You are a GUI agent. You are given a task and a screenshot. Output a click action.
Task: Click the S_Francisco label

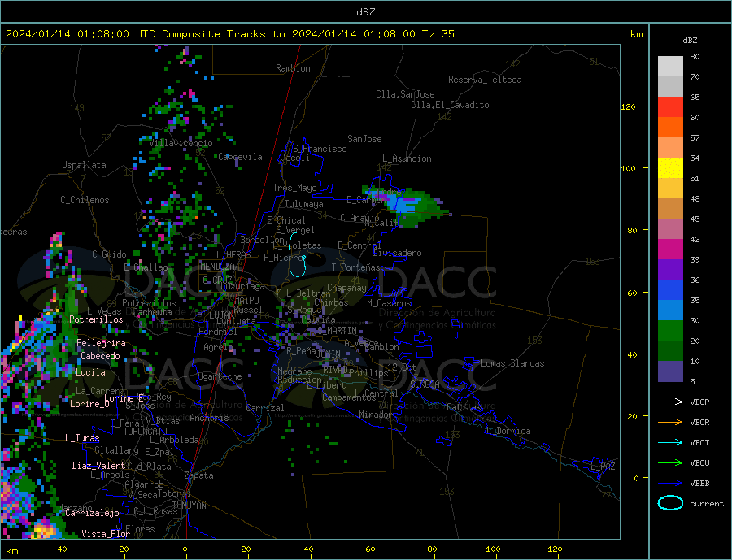tap(320, 149)
